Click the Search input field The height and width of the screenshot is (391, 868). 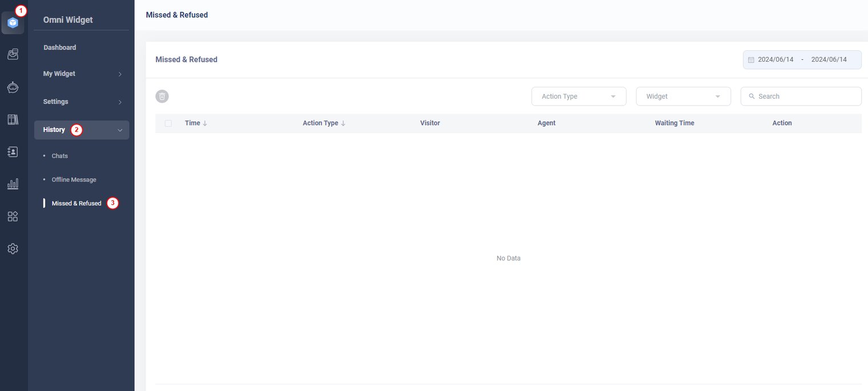click(x=806, y=96)
